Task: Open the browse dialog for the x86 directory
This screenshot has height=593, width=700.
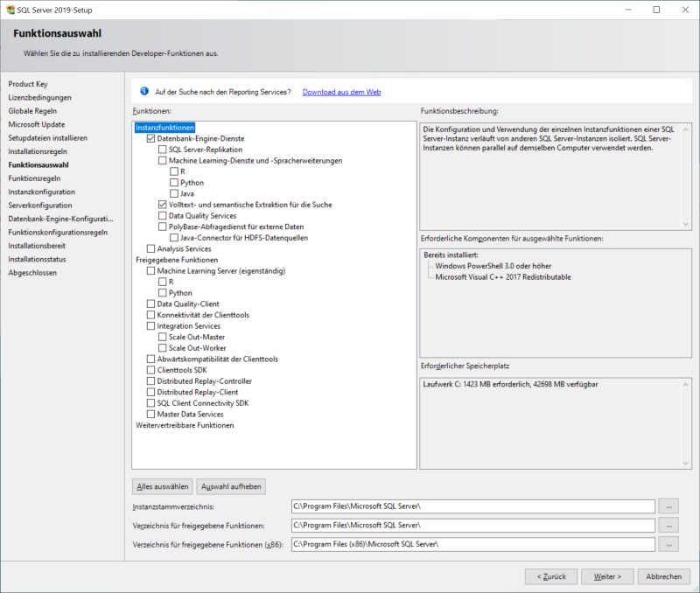Action: click(668, 544)
